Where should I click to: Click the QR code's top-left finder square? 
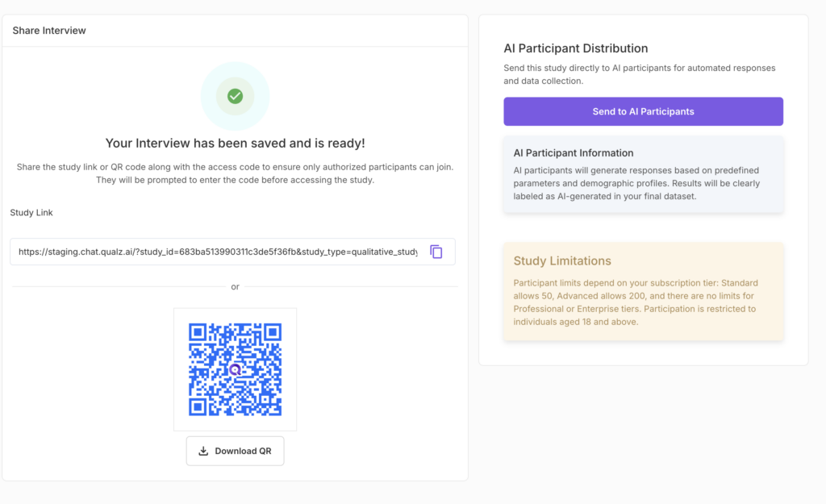click(x=198, y=333)
